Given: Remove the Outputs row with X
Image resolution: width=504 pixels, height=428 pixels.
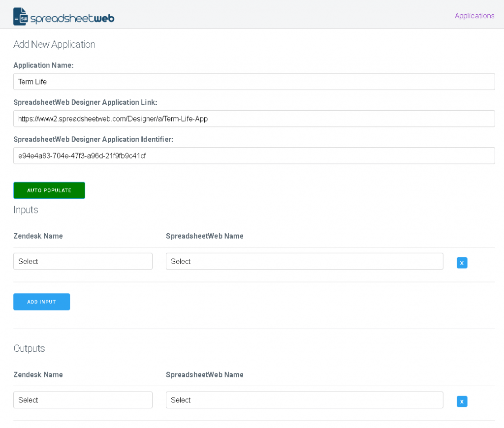Looking at the screenshot, I should pyautogui.click(x=462, y=401).
